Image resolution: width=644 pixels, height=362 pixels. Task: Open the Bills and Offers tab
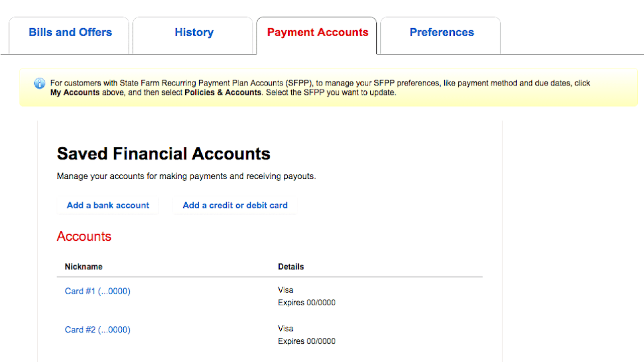point(69,35)
